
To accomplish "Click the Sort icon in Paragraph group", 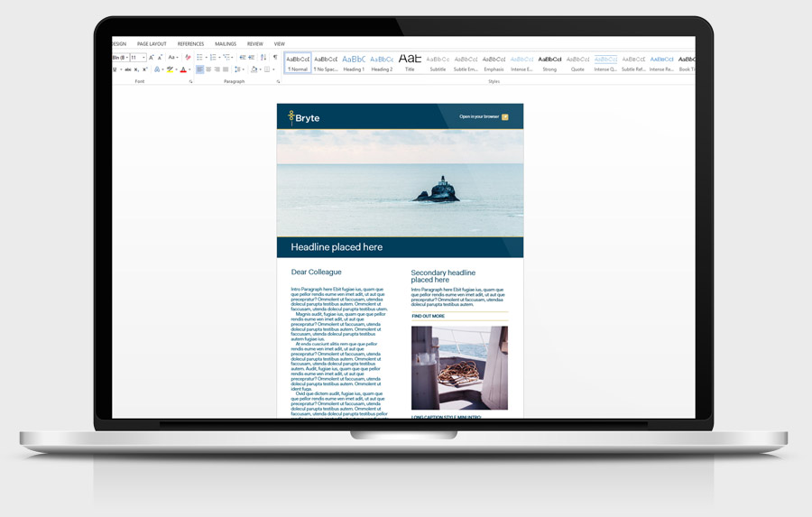I will [x=263, y=58].
